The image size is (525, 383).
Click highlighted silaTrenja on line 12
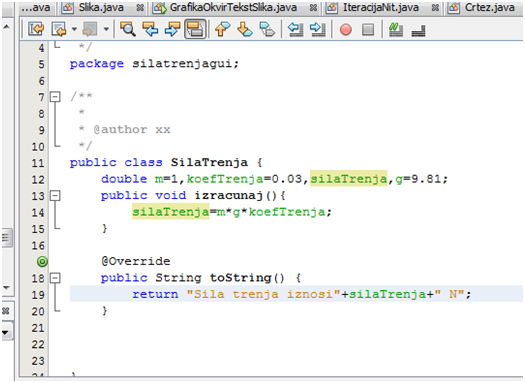coord(349,179)
